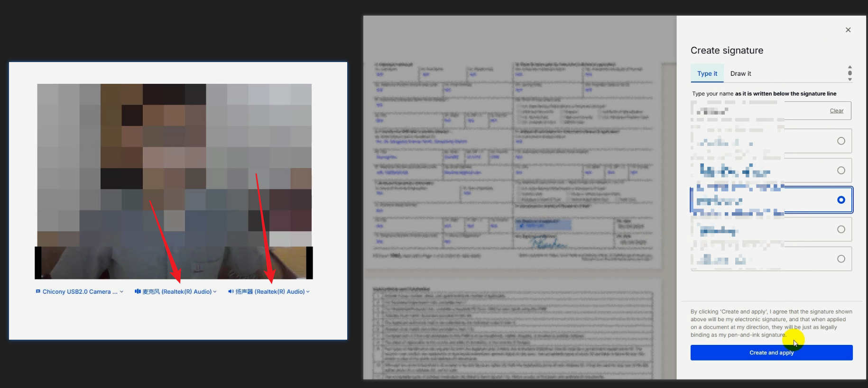Screen dimensions: 868x388
Task: Expand the Chicony USB2.0 Camera dropdown chevron
Action: point(122,292)
